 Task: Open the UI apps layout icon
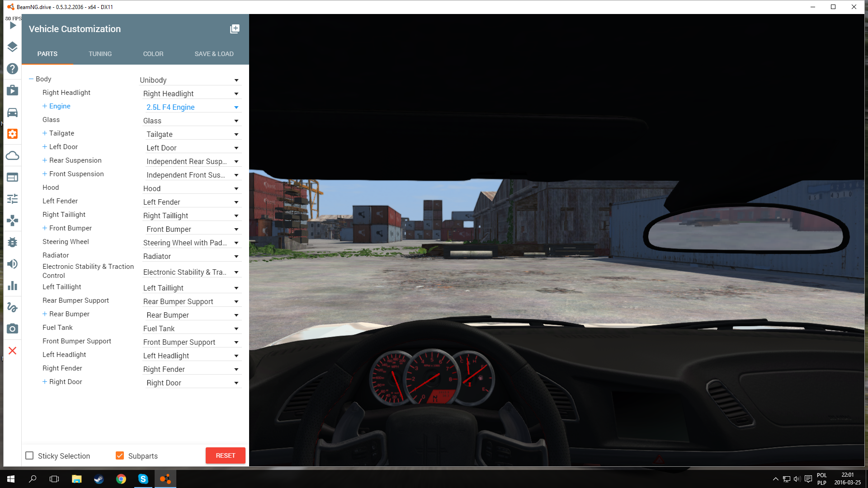pyautogui.click(x=13, y=177)
